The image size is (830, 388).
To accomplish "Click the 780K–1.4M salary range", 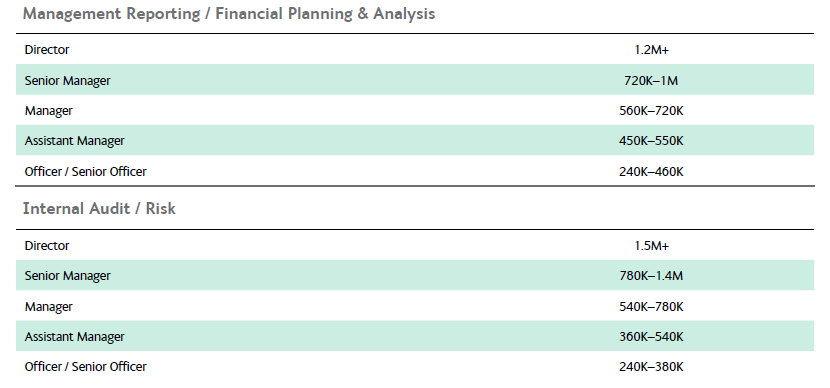I will click(651, 276).
